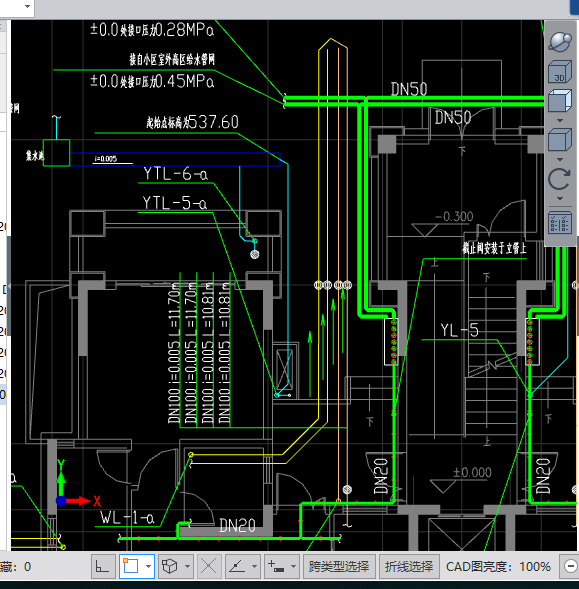Select the solid cube view icon
This screenshot has height=589, width=579.
(x=559, y=140)
